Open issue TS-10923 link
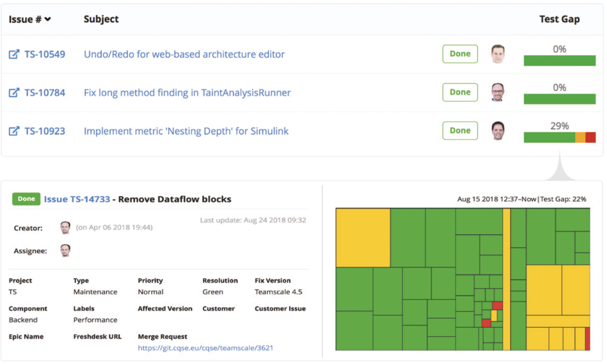This screenshot has height=364, width=607. (45, 131)
